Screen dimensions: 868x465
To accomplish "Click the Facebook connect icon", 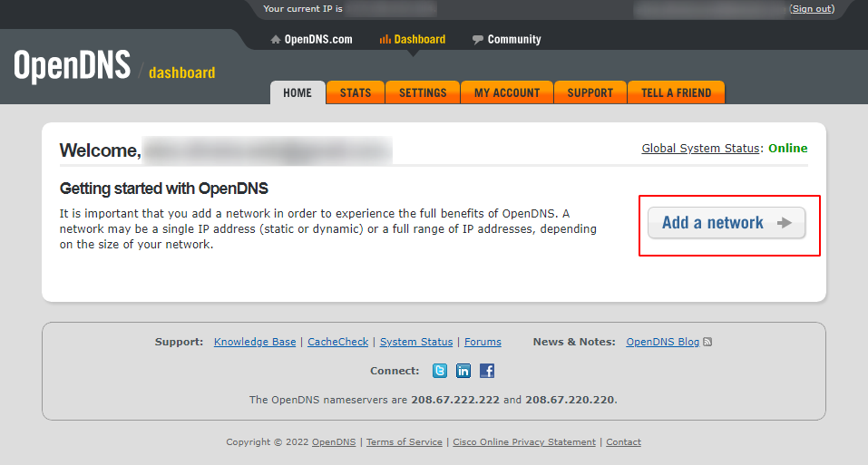I will pos(487,371).
